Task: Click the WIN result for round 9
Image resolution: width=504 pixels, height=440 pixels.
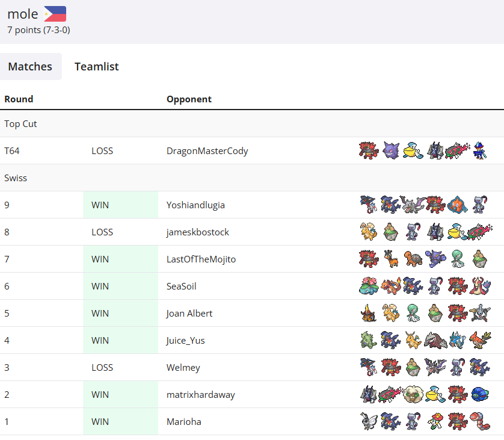Action: pos(100,205)
